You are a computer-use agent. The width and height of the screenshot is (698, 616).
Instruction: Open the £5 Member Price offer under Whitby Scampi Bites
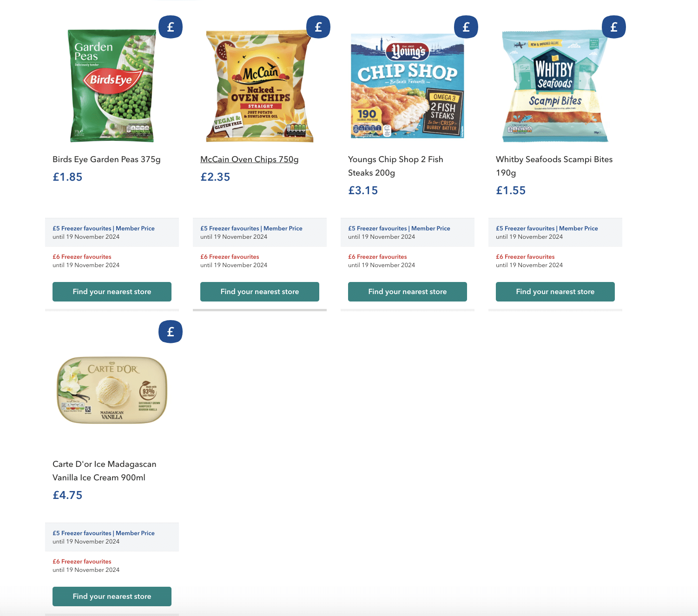click(x=547, y=228)
